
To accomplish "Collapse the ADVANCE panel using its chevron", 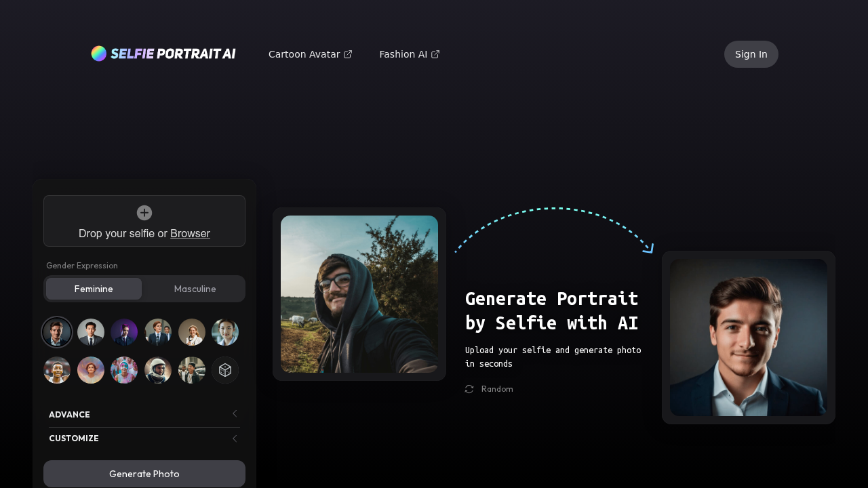I will tap(233, 413).
